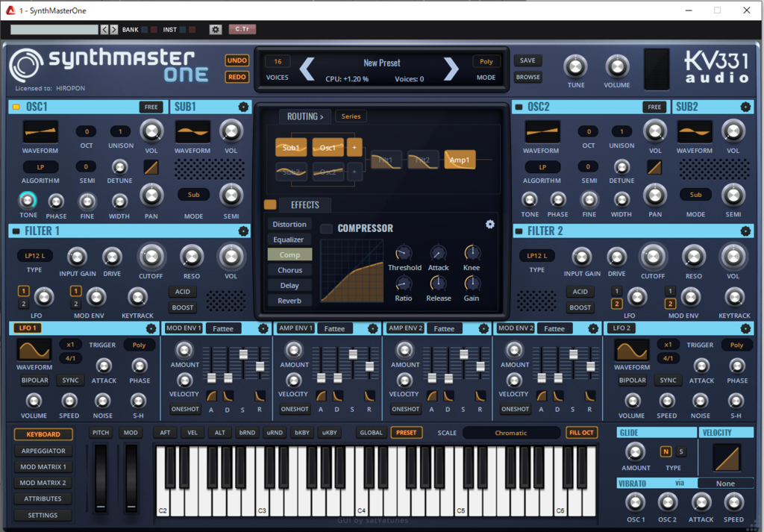Click the LFO 2 waveform display
764x532 pixels.
coord(631,350)
